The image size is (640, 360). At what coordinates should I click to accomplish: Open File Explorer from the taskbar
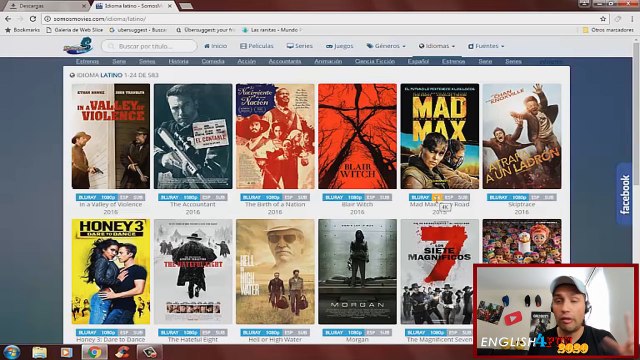click(x=40, y=352)
